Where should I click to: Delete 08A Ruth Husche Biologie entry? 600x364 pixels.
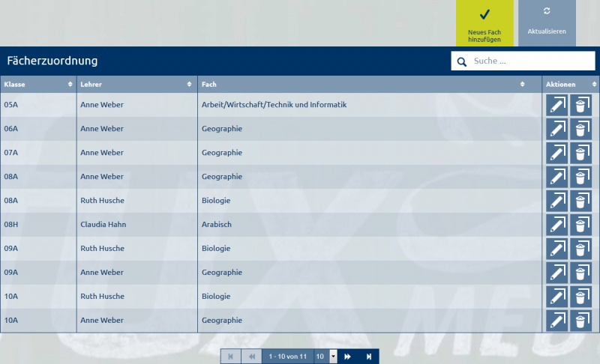point(580,201)
